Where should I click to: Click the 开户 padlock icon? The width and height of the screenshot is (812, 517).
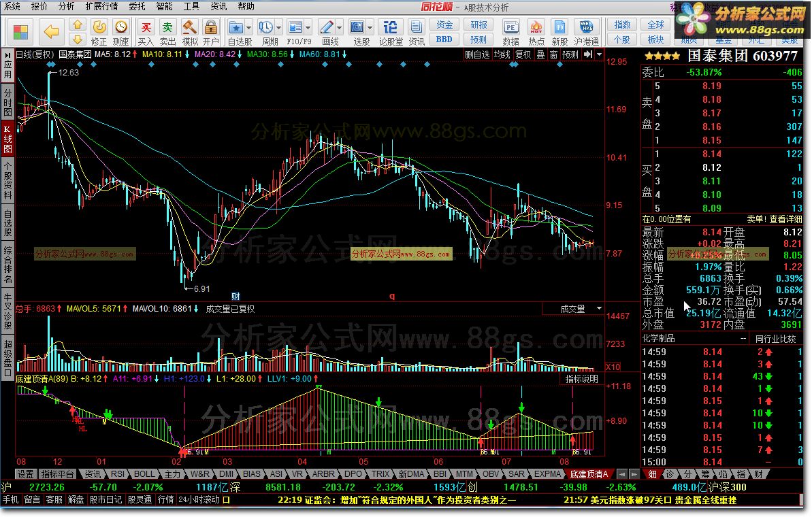210,27
